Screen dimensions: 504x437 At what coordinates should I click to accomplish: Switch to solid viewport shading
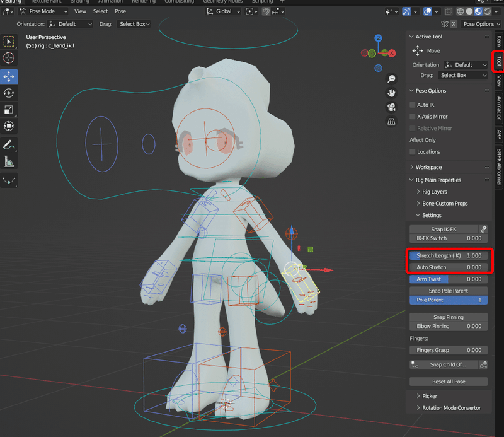point(469,11)
